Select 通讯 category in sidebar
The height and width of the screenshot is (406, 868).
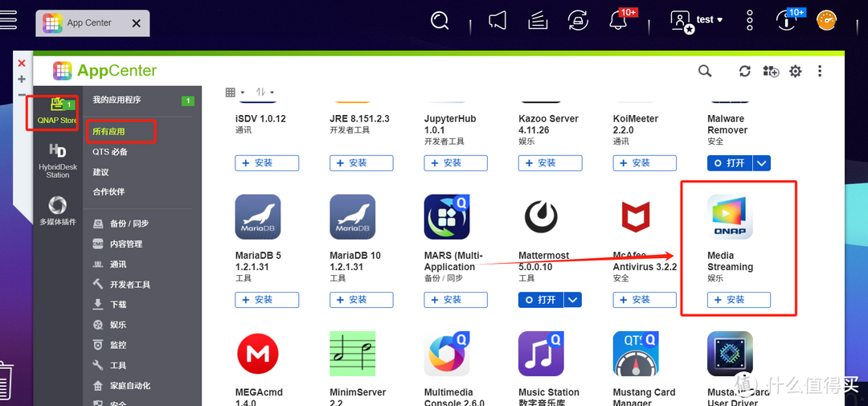tap(109, 265)
